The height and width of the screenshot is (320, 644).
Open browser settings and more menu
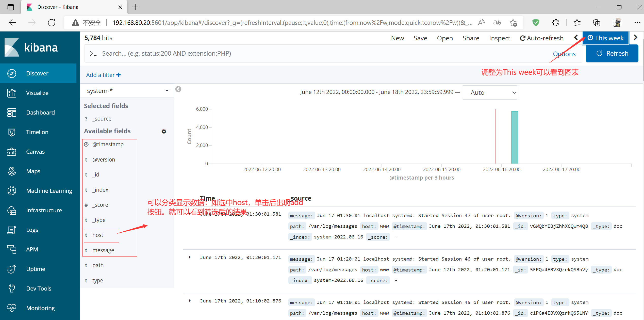pos(637,23)
